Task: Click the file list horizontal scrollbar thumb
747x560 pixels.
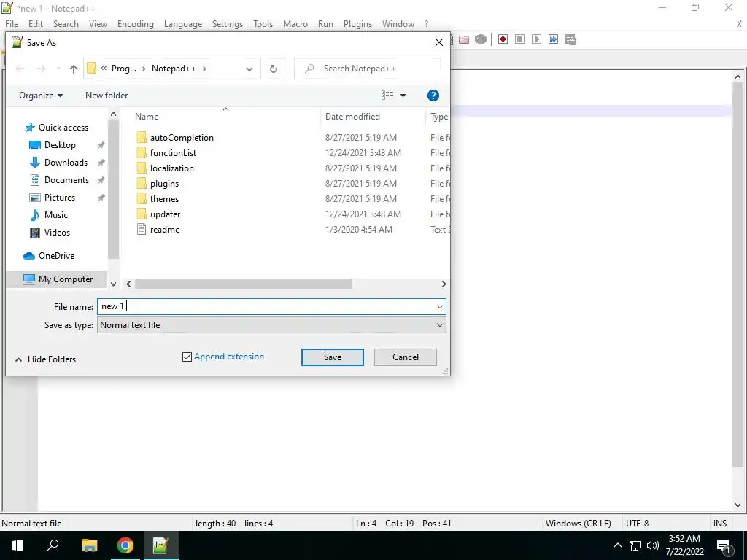Action: 244,284
